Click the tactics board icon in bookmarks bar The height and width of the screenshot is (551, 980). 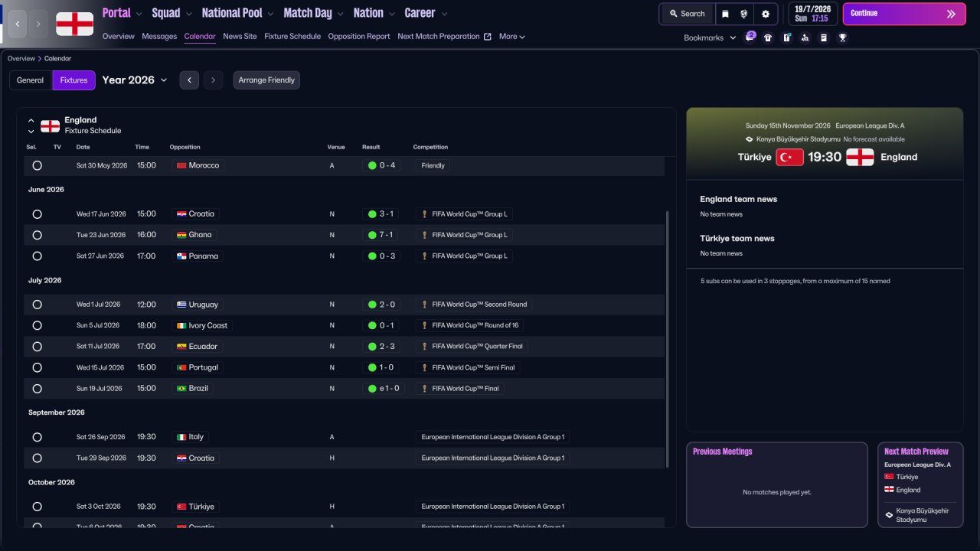[786, 37]
